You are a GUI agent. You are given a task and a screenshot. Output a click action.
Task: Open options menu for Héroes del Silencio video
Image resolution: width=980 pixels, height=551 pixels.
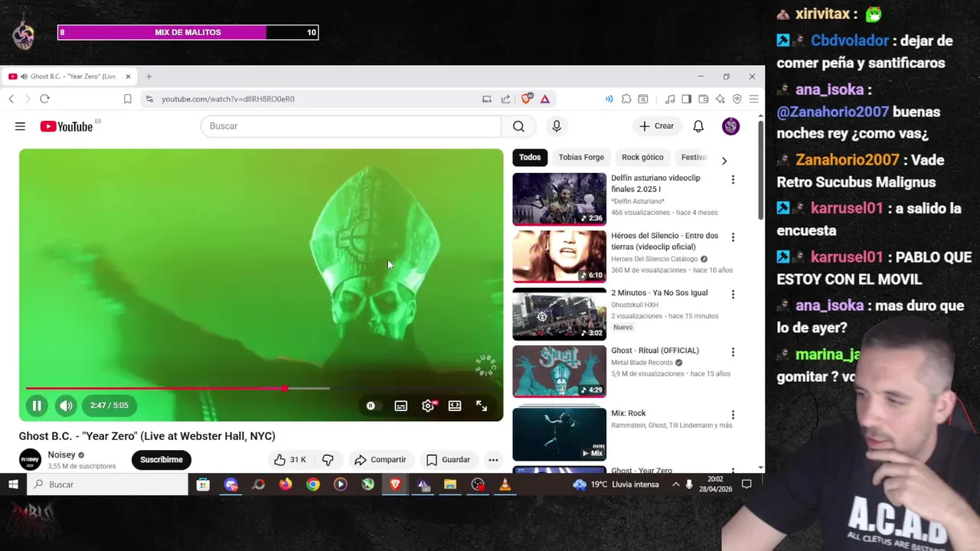[733, 238]
